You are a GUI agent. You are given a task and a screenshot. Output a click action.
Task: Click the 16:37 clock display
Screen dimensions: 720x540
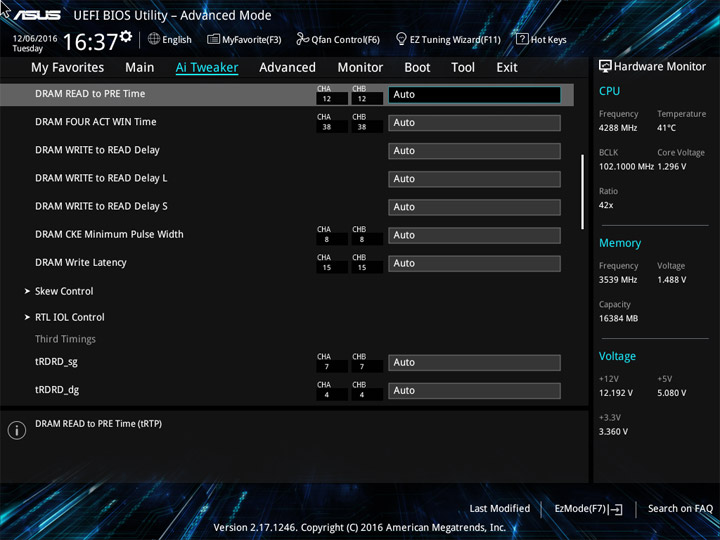pyautogui.click(x=90, y=42)
